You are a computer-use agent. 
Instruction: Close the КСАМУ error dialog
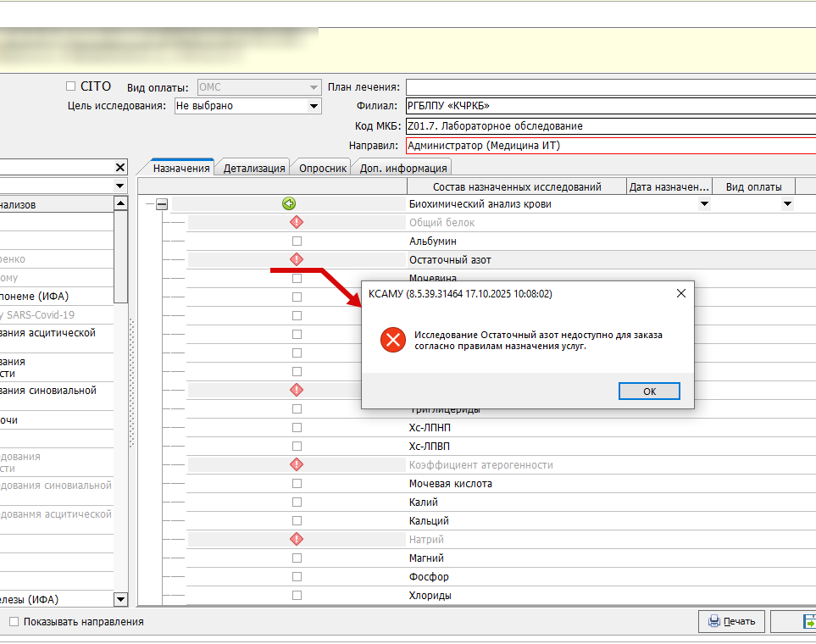tap(680, 294)
